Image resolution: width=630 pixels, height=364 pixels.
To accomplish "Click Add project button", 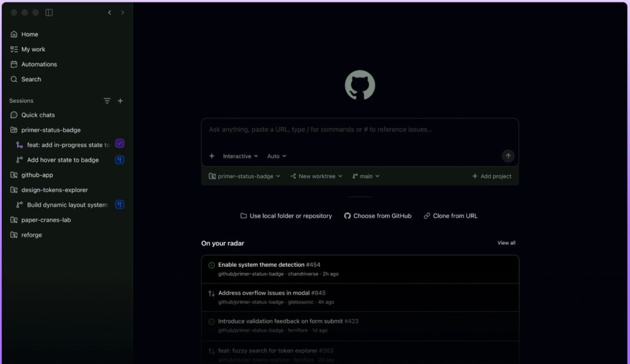I will [x=492, y=176].
